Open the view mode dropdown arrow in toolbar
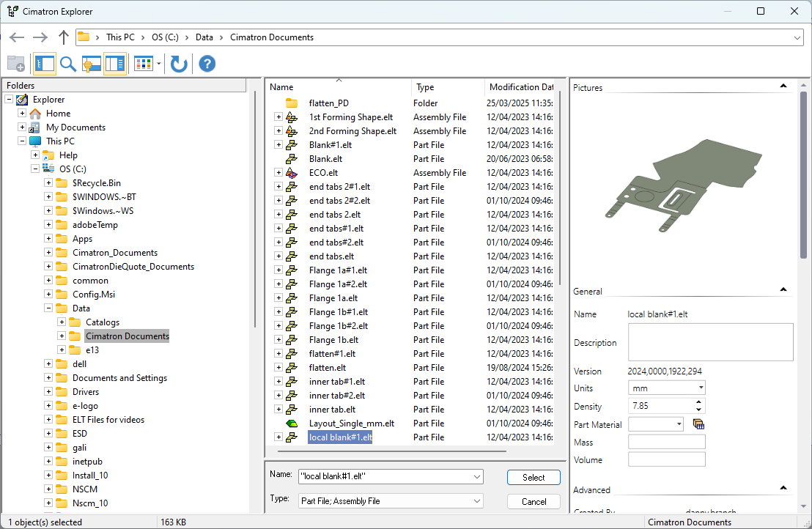The width and height of the screenshot is (812, 529). tap(159, 64)
